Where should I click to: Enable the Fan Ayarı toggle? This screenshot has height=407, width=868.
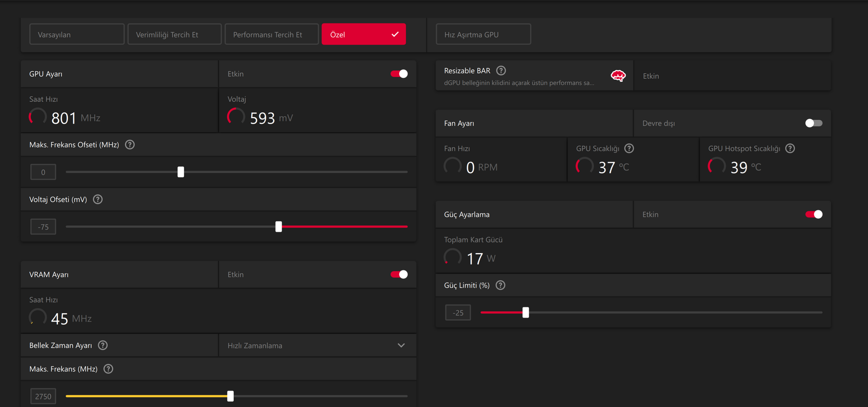pos(814,123)
